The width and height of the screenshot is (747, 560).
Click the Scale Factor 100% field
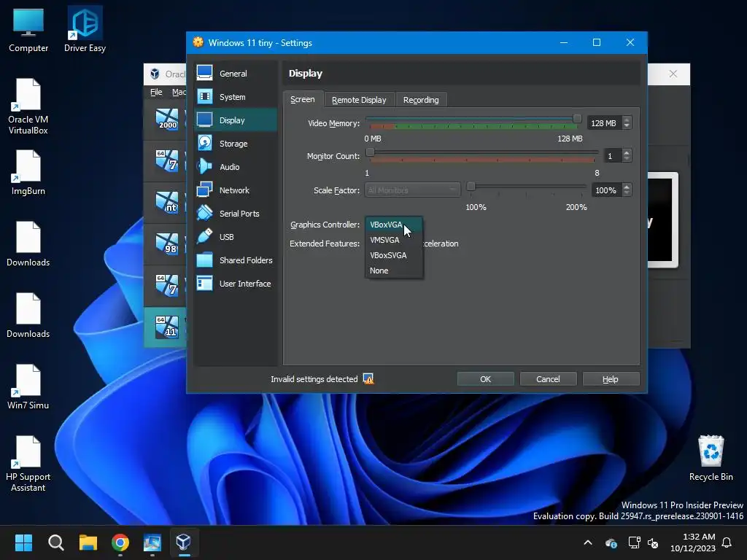pyautogui.click(x=606, y=190)
